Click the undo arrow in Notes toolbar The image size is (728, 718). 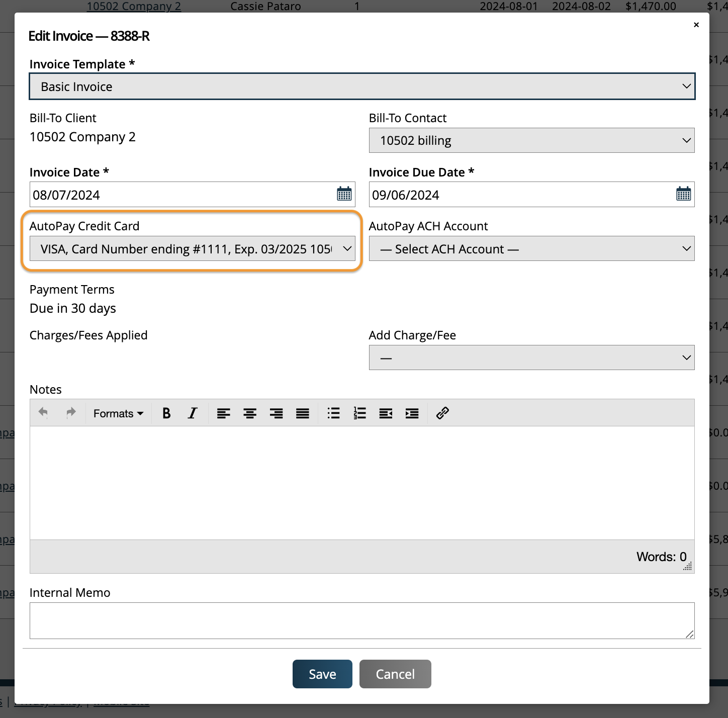[x=44, y=413]
